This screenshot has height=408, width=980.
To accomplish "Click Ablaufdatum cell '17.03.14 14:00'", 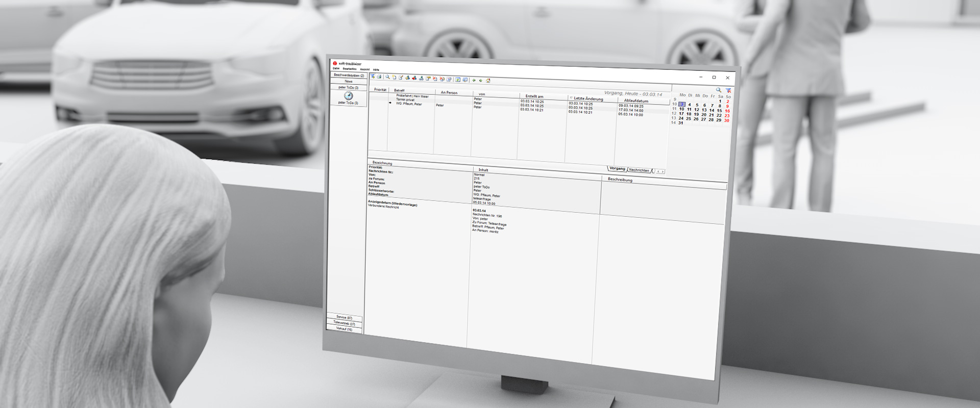I will (x=631, y=110).
